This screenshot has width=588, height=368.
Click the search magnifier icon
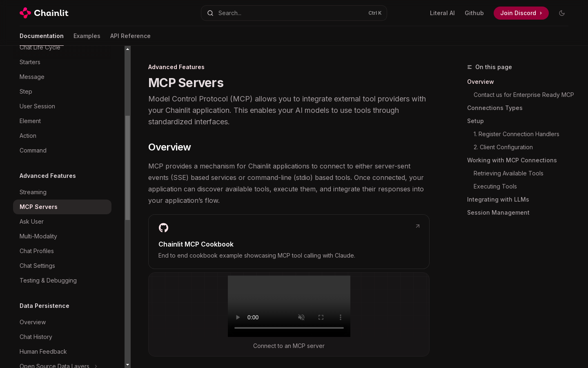click(210, 13)
